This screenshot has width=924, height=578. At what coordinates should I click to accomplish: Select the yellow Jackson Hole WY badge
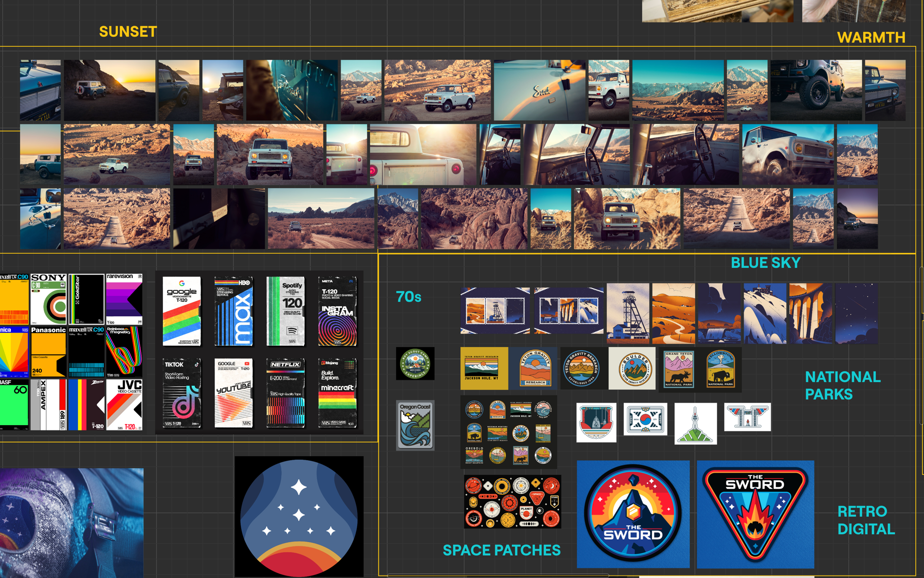point(484,369)
